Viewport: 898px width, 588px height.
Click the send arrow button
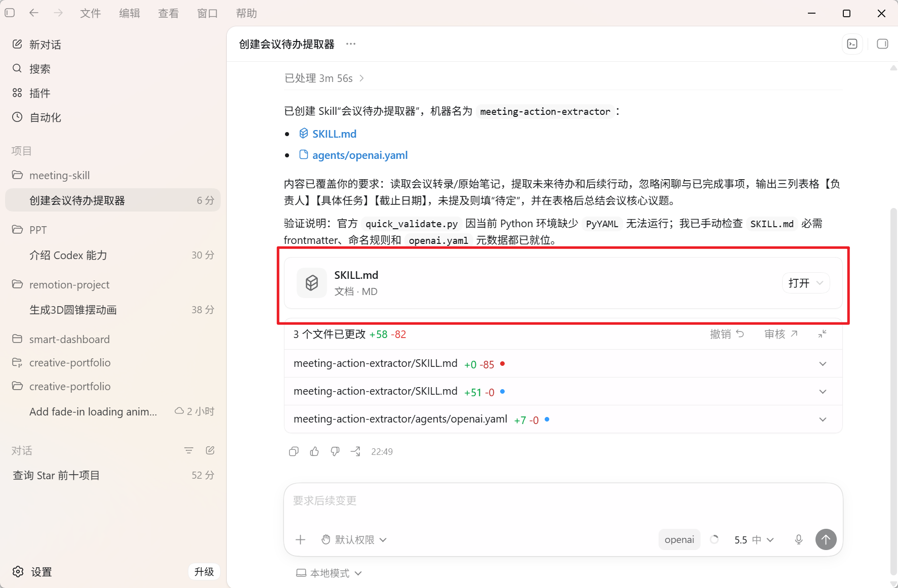826,539
